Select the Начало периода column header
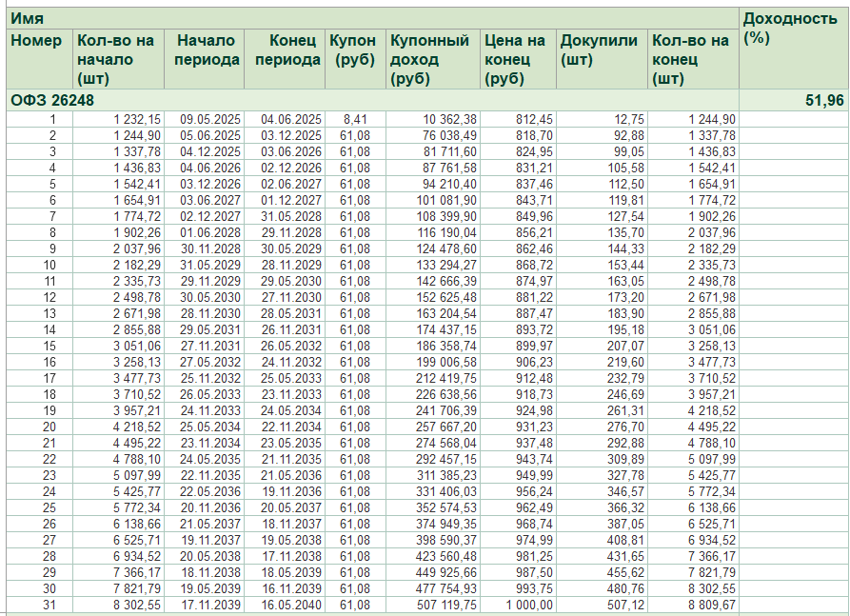The image size is (850, 616). 206,50
